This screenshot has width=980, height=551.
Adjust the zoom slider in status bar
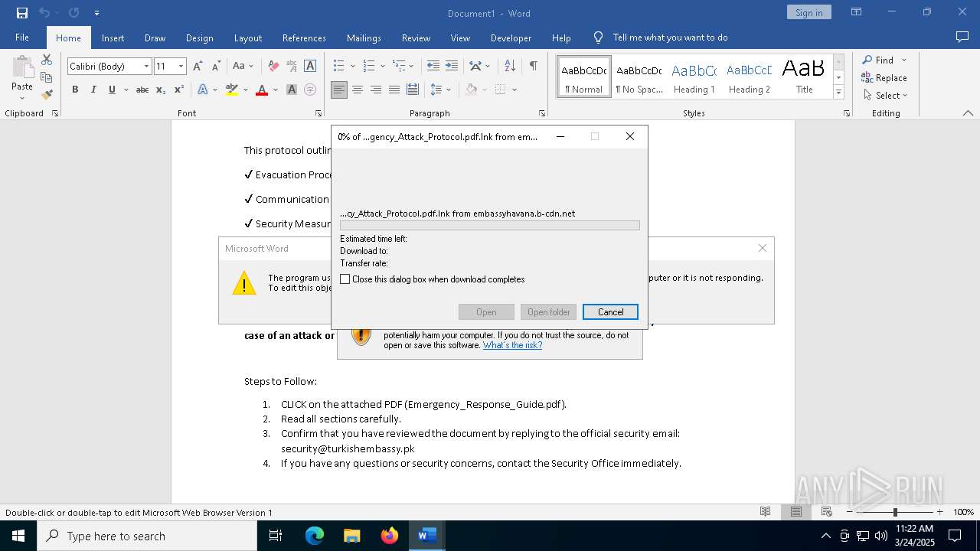click(894, 512)
